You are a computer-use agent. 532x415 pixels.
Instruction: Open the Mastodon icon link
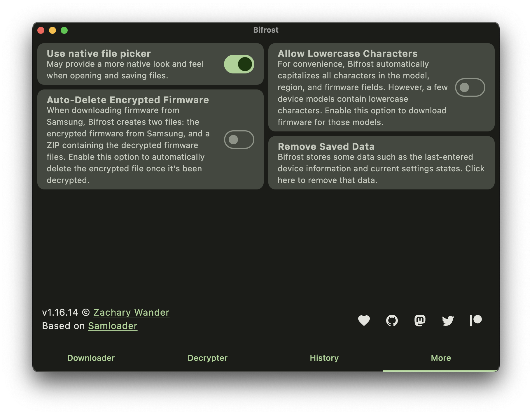click(x=420, y=321)
